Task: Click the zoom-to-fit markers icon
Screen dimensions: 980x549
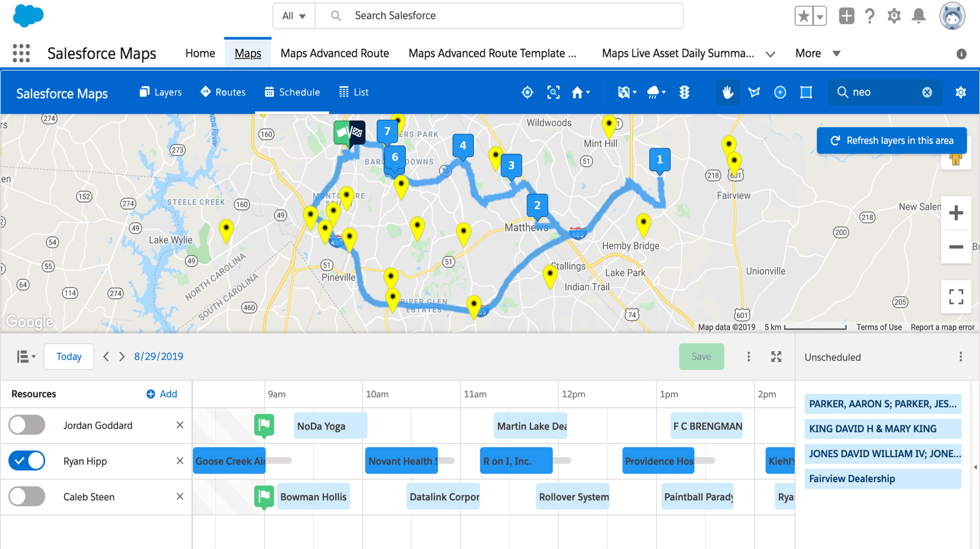Action: [554, 92]
